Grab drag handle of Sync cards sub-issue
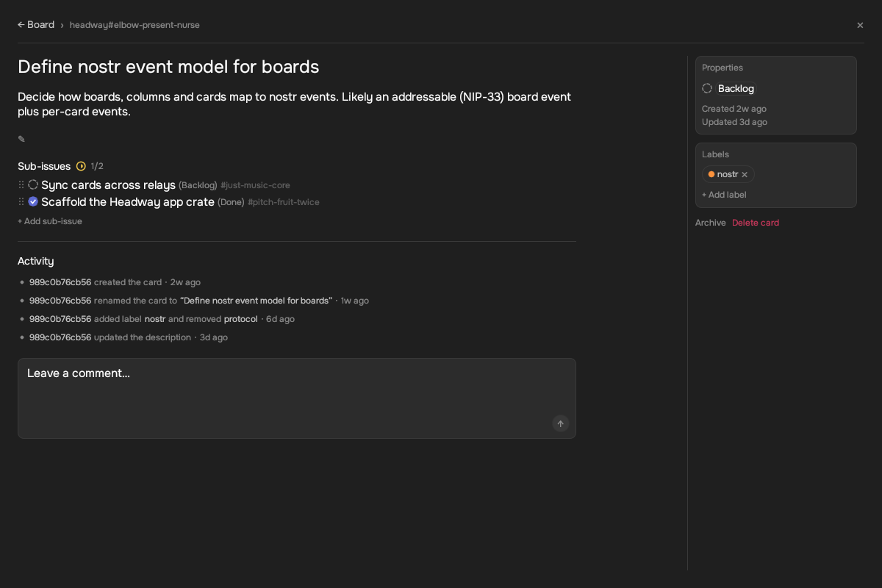The width and height of the screenshot is (882, 588). tap(21, 184)
